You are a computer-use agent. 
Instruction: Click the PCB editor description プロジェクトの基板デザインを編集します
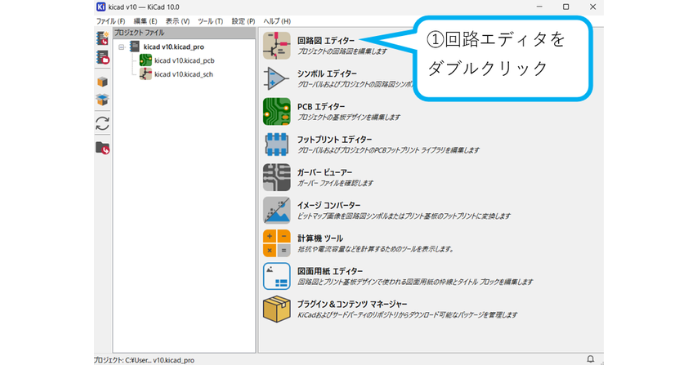(x=349, y=118)
